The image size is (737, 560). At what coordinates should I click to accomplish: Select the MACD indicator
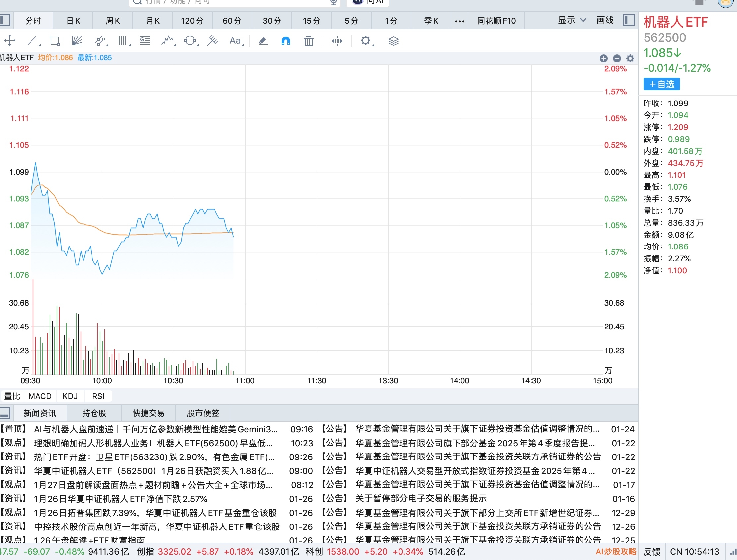pos(40,396)
